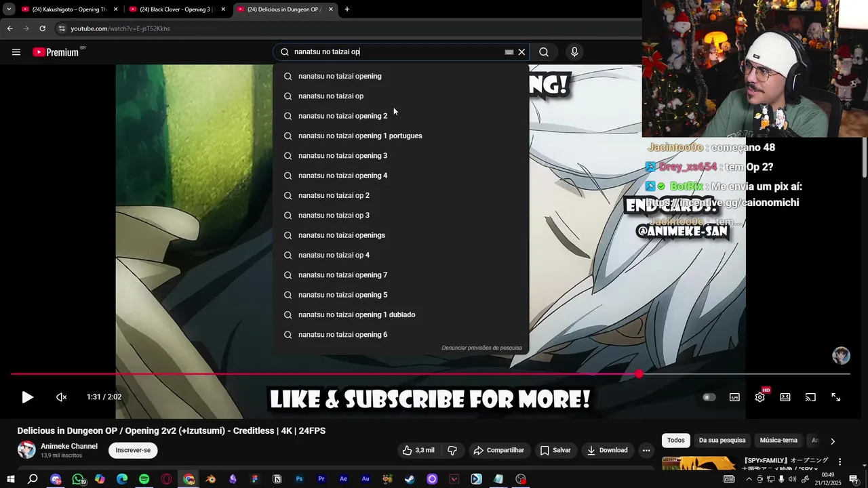Switch to the 'Kakushigoto – Opening' browser tab
The height and width of the screenshot is (488, 868).
point(68,9)
